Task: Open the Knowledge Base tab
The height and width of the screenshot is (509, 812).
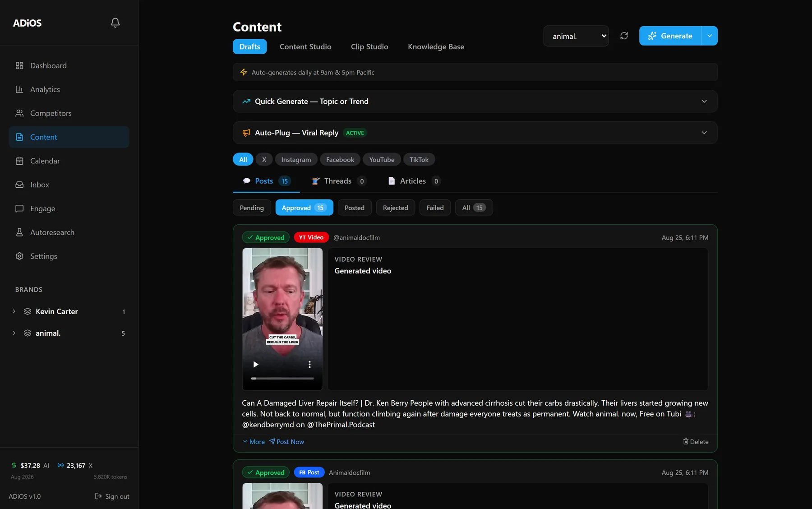Action: [x=436, y=46]
